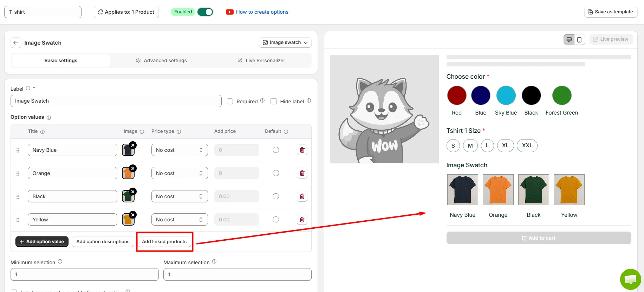This screenshot has width=644, height=292.
Task: Click info icon beside Price type column
Action: [179, 132]
